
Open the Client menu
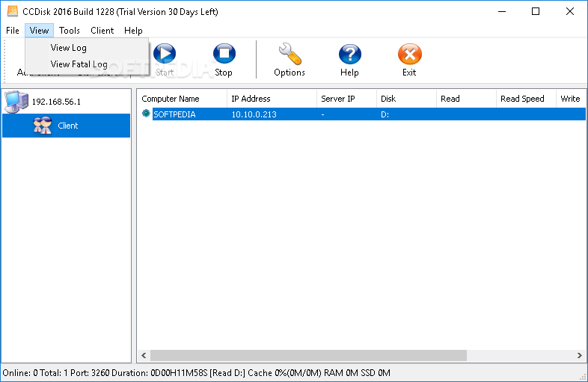pos(102,31)
